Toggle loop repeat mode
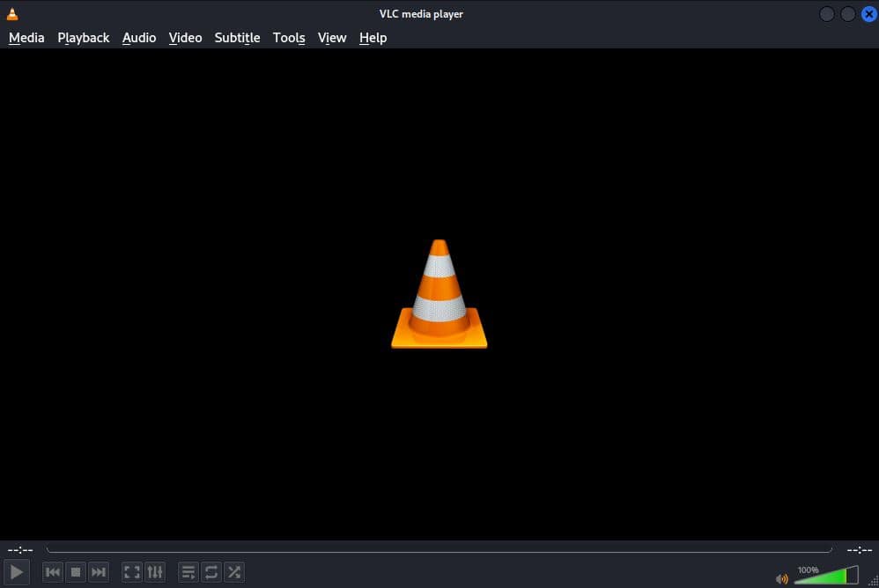 point(211,572)
